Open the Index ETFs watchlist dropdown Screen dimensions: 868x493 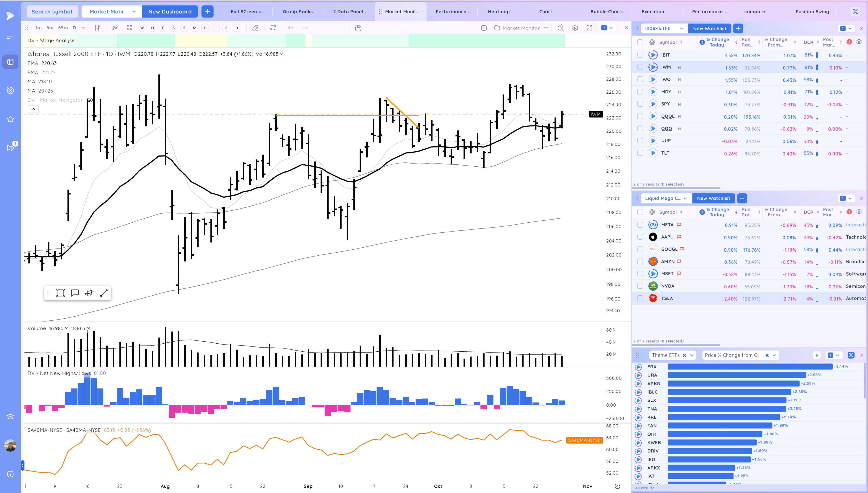tap(681, 28)
